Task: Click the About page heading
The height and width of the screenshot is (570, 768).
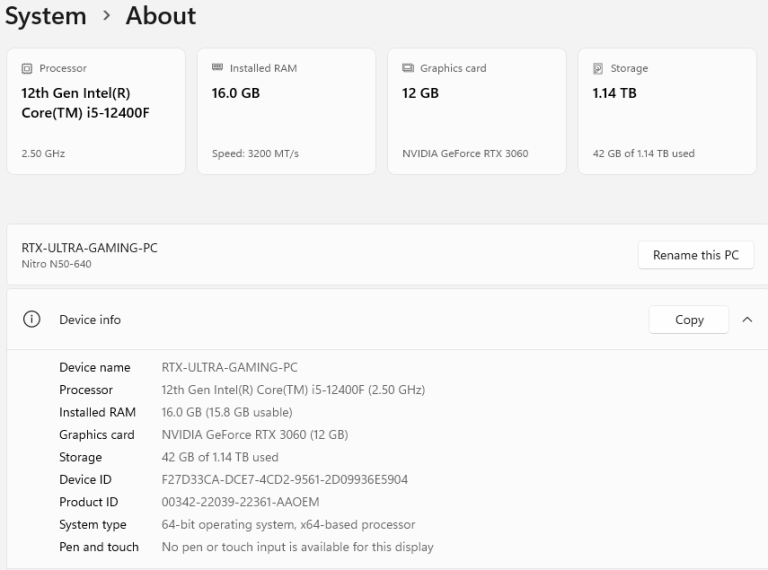Action: click(x=161, y=16)
